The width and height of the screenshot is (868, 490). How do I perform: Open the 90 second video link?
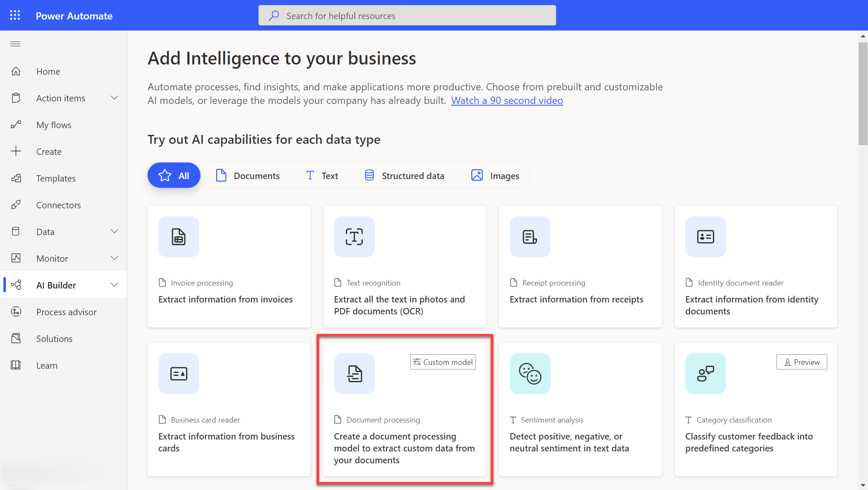507,101
